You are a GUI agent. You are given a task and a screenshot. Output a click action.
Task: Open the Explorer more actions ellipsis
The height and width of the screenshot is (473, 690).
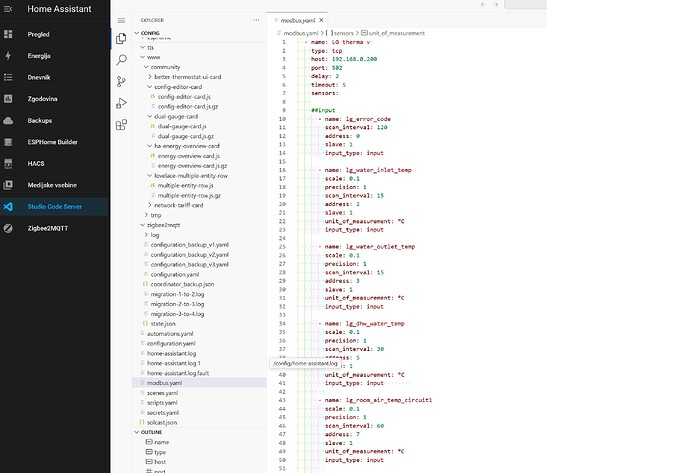(255, 19)
